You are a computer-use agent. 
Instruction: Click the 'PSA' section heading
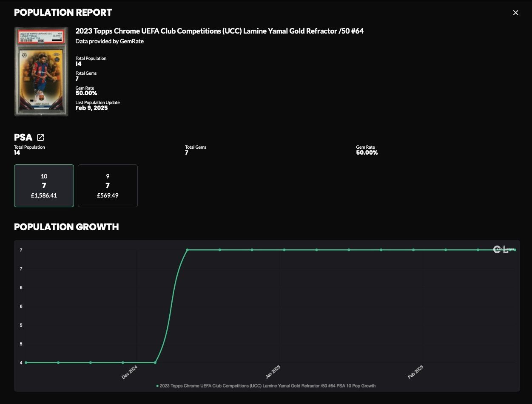click(23, 137)
